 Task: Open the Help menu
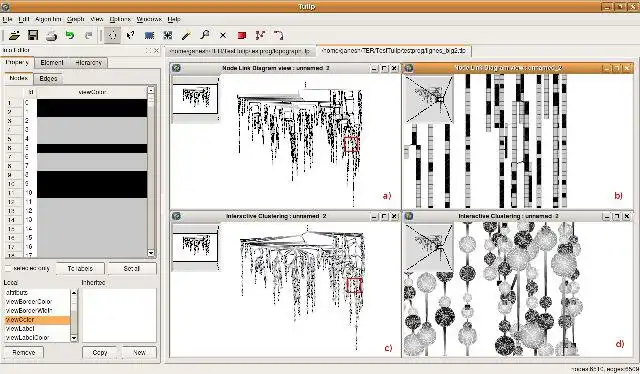pyautogui.click(x=174, y=19)
